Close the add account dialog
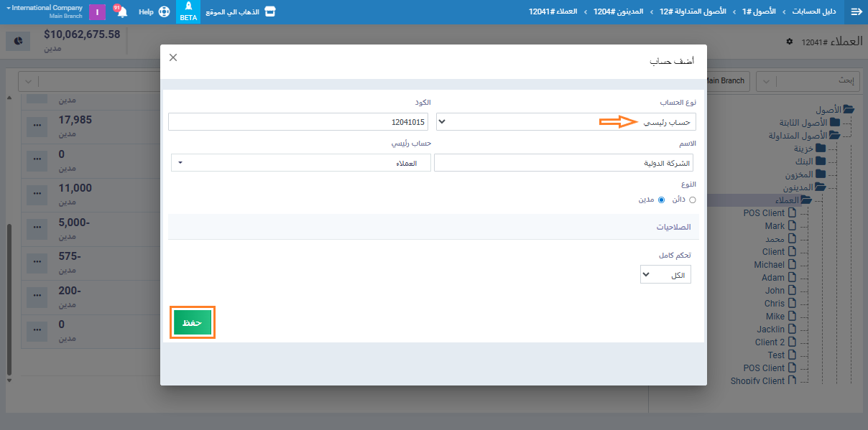The image size is (868, 430). pyautogui.click(x=173, y=57)
